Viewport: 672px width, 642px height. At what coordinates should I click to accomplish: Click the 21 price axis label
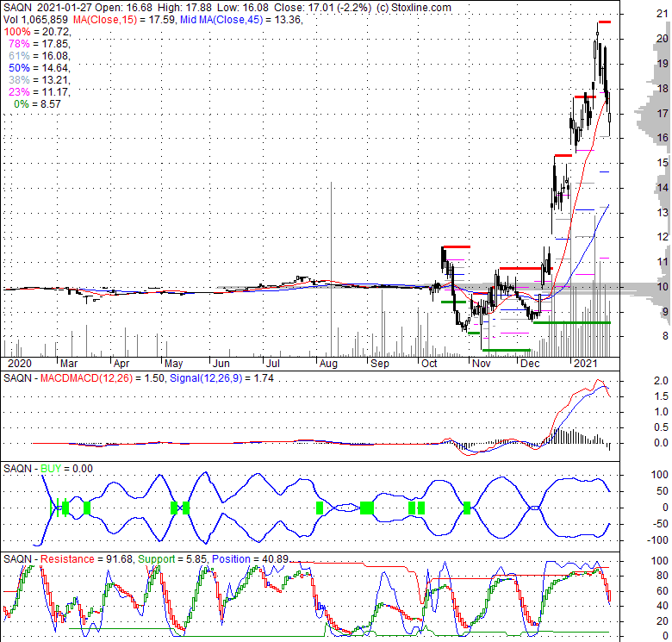(663, 14)
